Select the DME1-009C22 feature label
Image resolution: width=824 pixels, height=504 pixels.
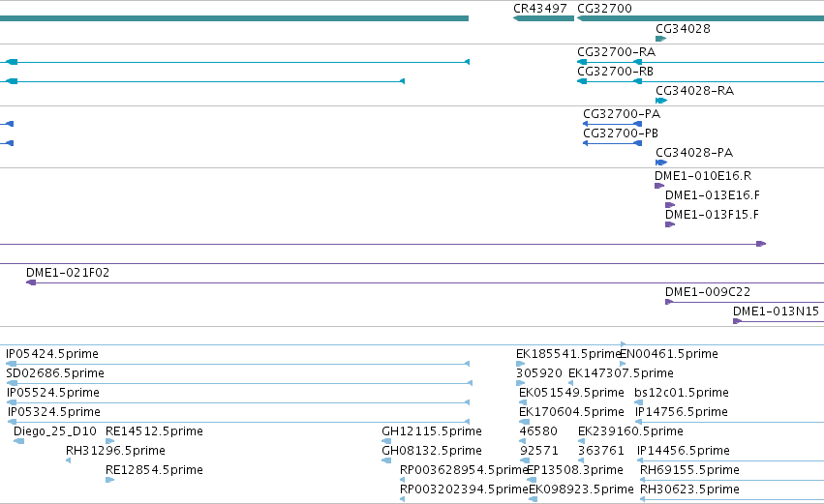tap(708, 292)
